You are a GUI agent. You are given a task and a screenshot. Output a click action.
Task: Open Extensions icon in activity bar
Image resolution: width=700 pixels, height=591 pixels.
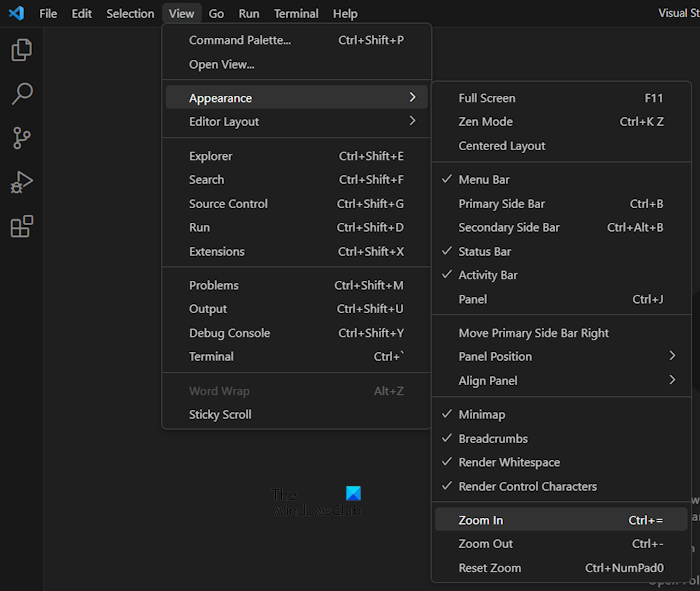[x=21, y=227]
